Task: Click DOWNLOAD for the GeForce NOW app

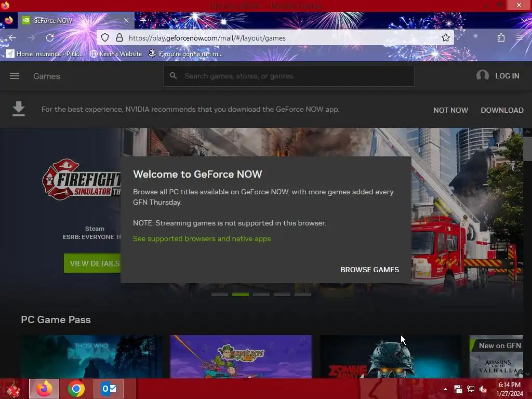Action: [x=502, y=110]
